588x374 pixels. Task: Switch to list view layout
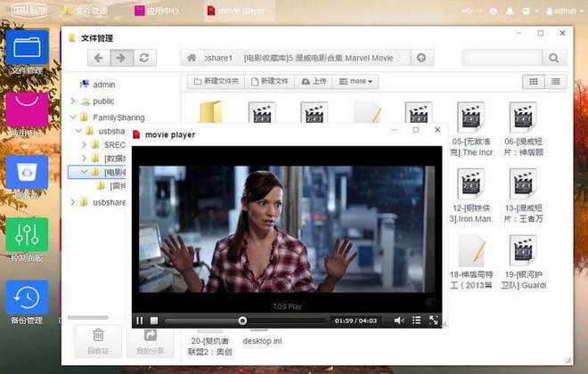[556, 81]
